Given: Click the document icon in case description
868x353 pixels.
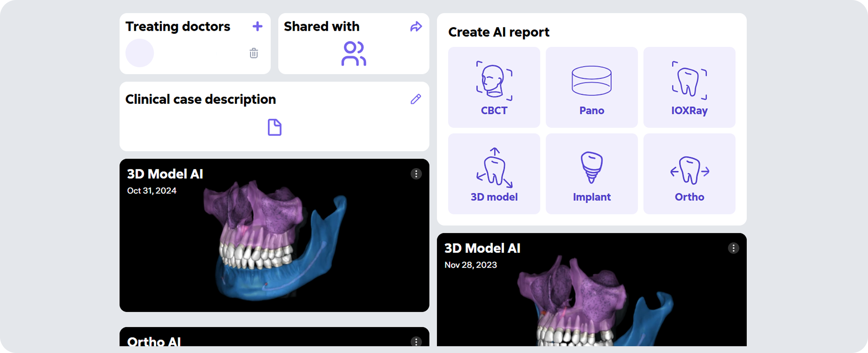Looking at the screenshot, I should pos(274,128).
